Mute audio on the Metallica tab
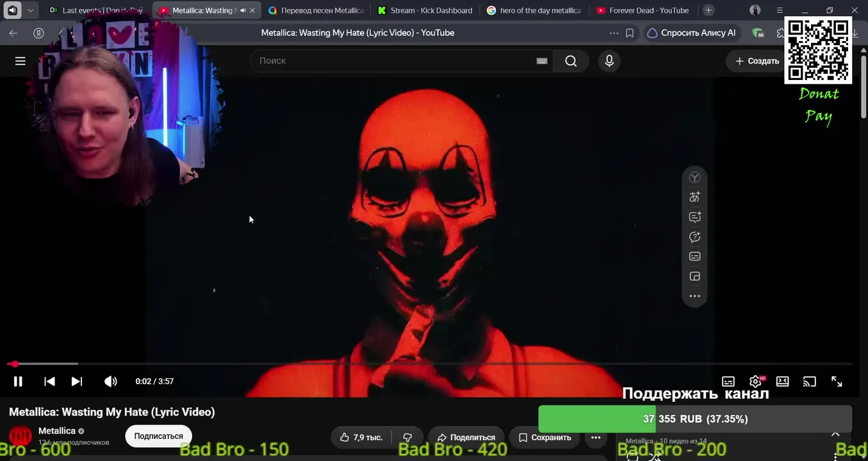This screenshot has height=461, width=868. [243, 10]
